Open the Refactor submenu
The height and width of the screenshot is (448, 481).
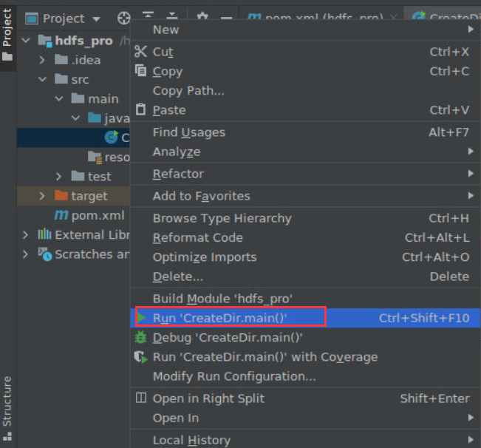[x=178, y=174]
